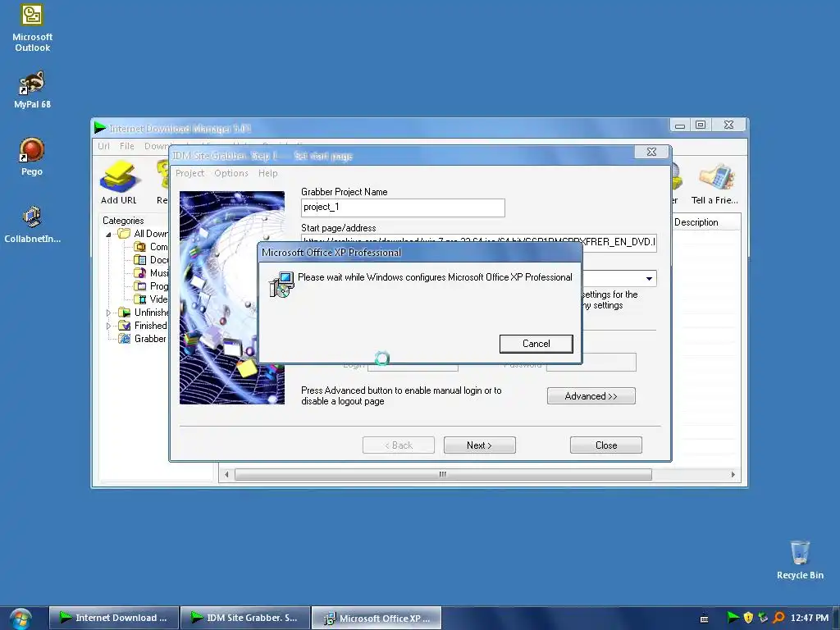Select the Programs category icon
The height and width of the screenshot is (630, 840).
point(139,286)
